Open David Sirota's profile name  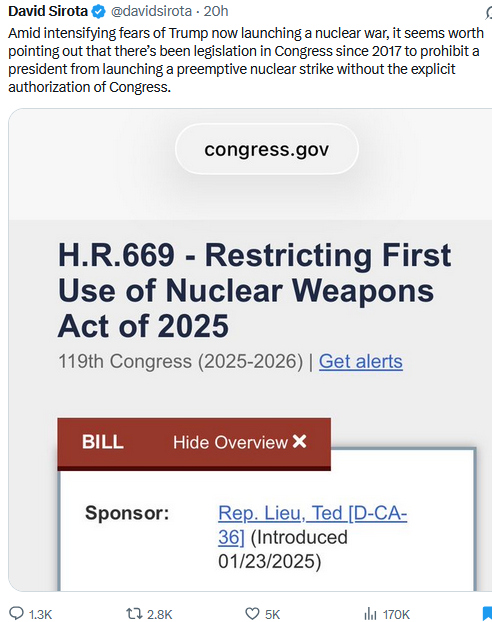[x=48, y=11]
